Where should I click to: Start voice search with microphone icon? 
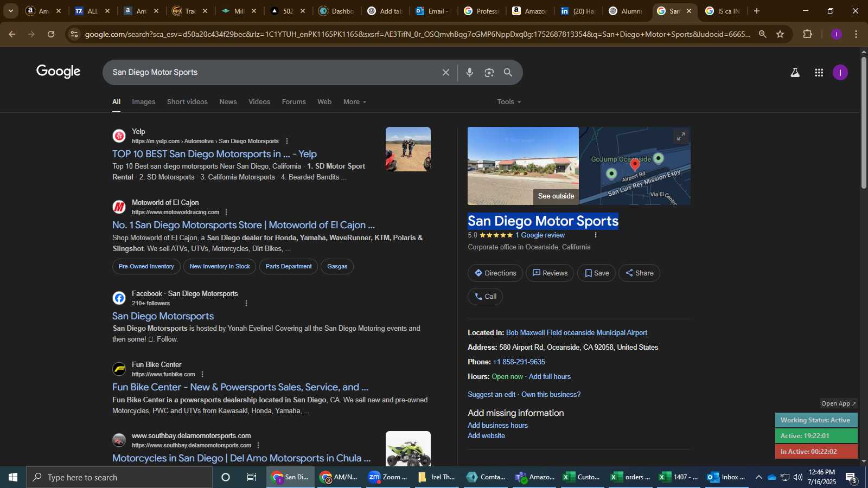click(470, 72)
